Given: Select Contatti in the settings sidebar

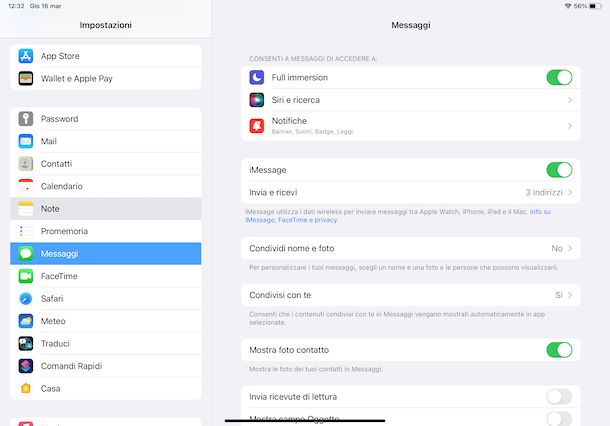Looking at the screenshot, I should coord(106,164).
